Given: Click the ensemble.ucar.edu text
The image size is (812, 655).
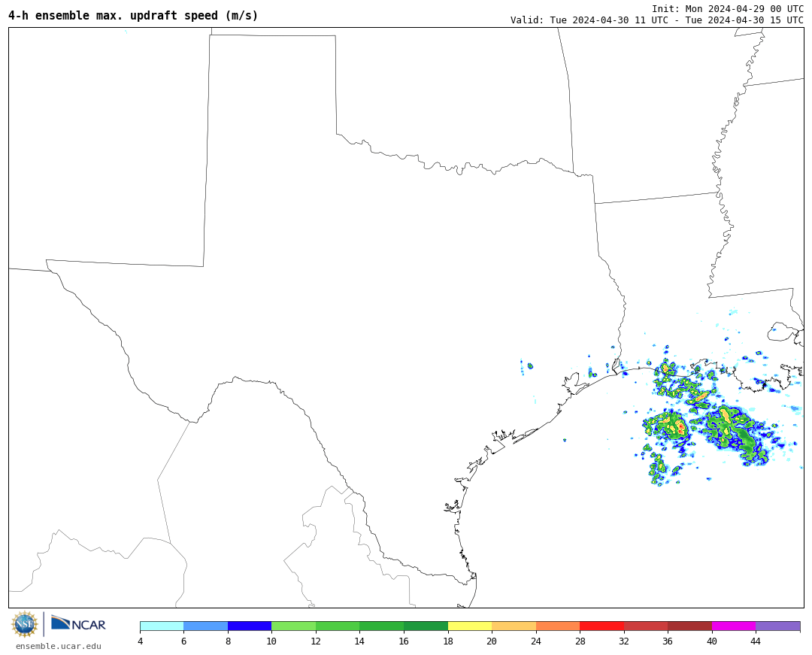Looking at the screenshot, I should 59,646.
